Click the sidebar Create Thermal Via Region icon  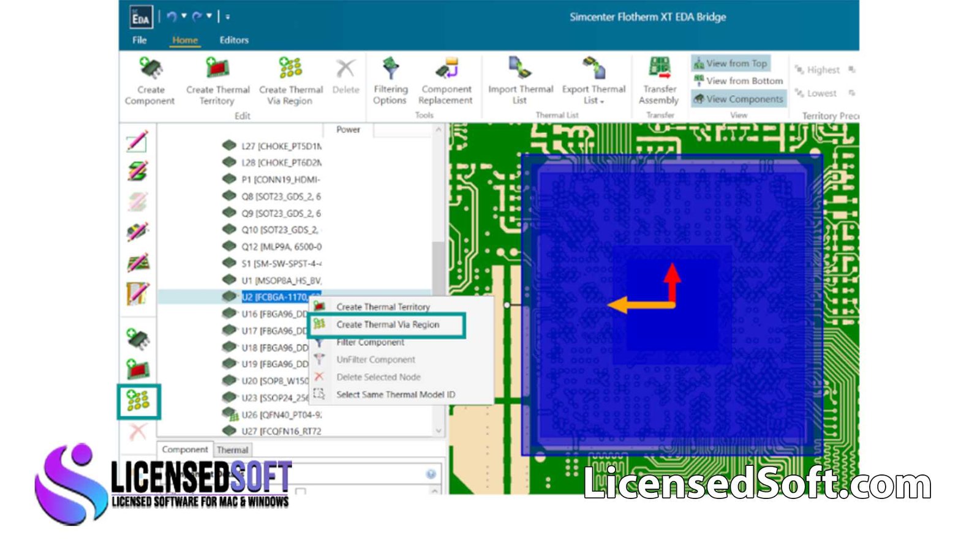point(138,402)
